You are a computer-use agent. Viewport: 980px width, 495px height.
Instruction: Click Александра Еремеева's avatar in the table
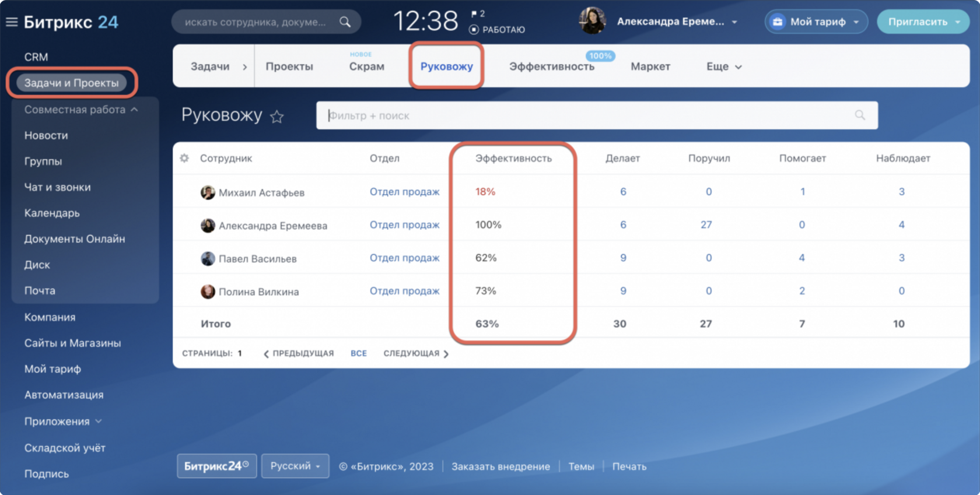(x=208, y=226)
